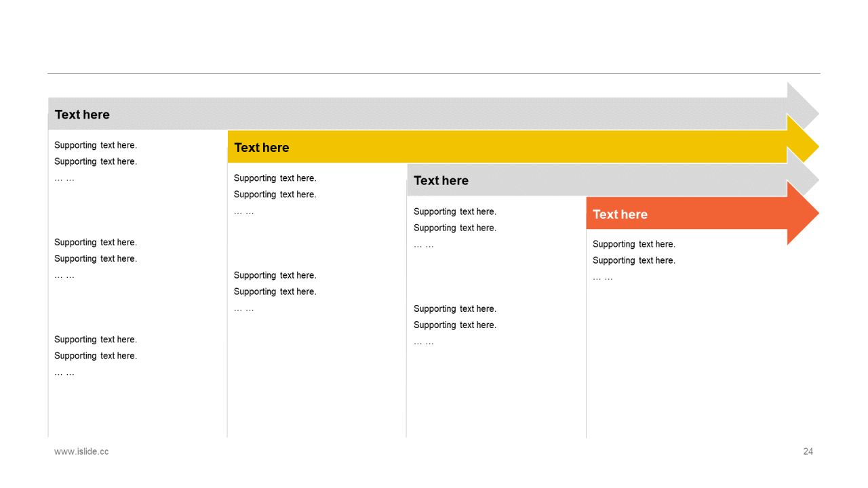
Task: Select the third supporting text block in first column
Action: tap(96, 356)
